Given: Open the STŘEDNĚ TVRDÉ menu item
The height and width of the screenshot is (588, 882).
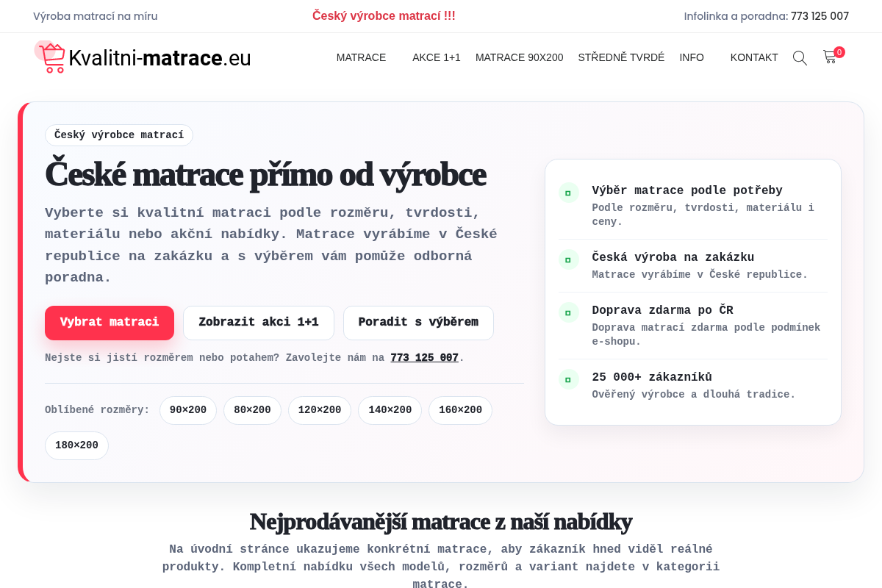Looking at the screenshot, I should pyautogui.click(x=621, y=57).
